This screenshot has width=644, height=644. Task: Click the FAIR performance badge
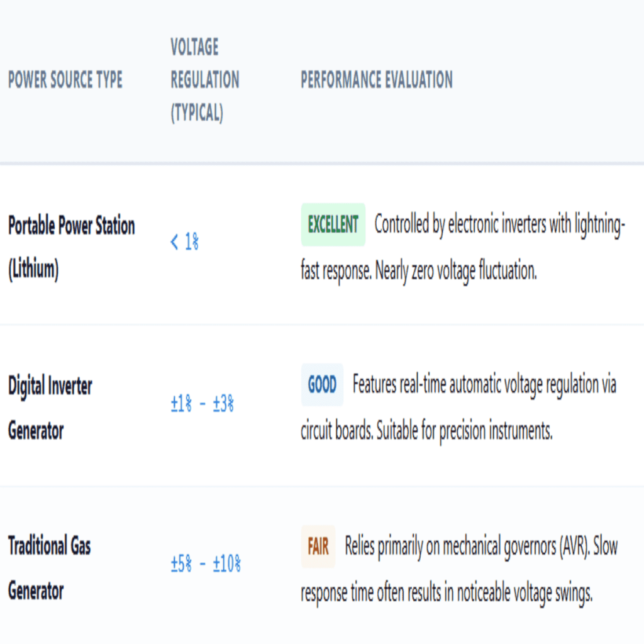pyautogui.click(x=318, y=547)
